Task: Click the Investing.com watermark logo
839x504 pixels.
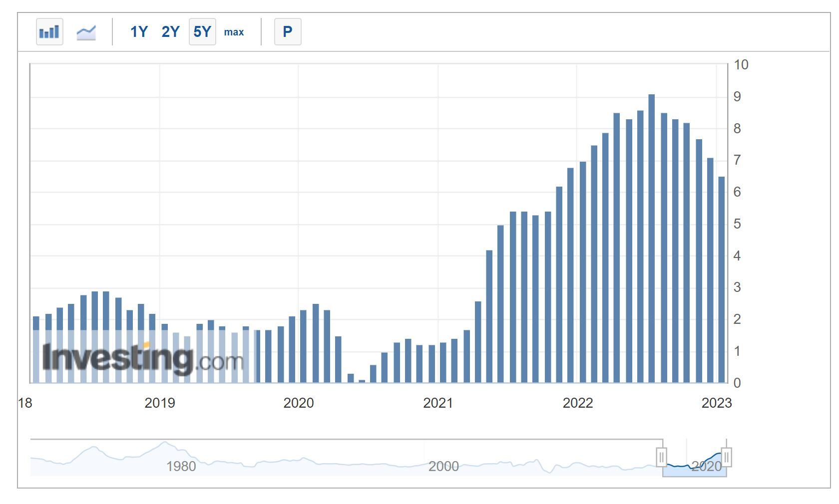Action: (143, 358)
